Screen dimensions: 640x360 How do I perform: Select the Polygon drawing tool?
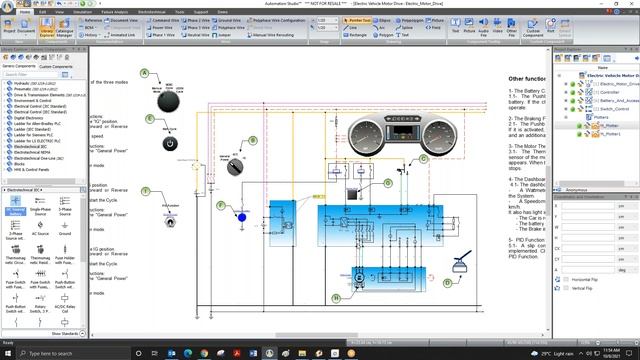(383, 35)
